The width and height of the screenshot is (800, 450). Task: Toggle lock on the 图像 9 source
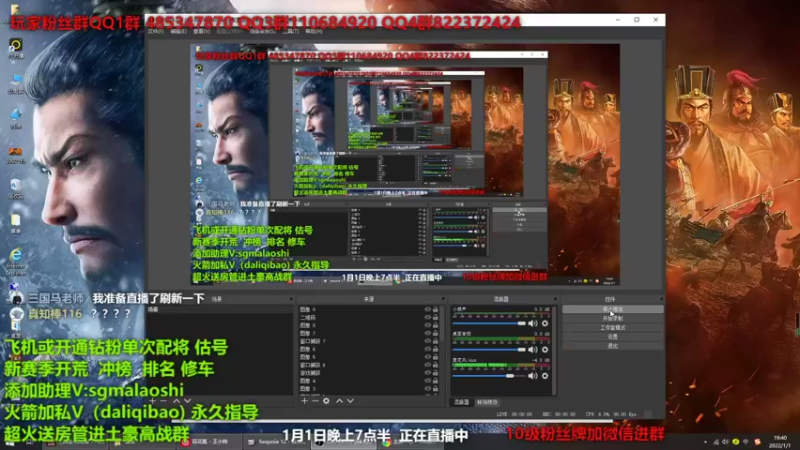[x=435, y=310]
